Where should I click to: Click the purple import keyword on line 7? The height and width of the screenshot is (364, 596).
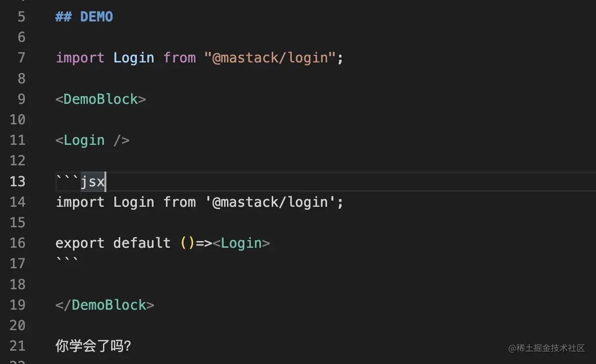[80, 58]
